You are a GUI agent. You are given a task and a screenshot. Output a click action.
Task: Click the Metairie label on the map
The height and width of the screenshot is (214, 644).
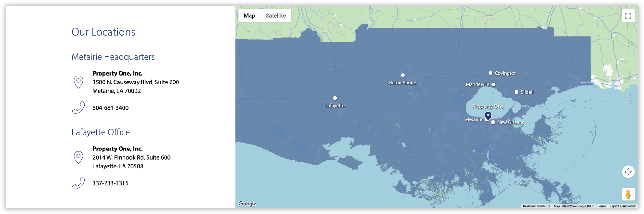[474, 119]
